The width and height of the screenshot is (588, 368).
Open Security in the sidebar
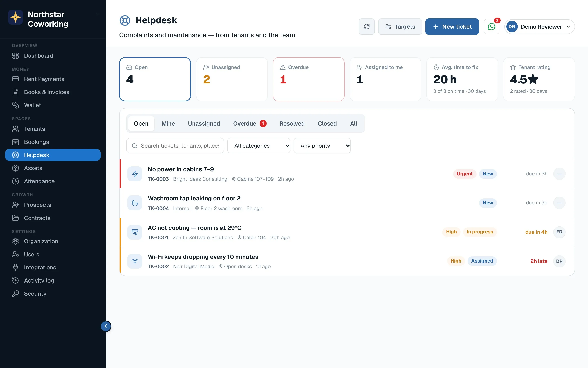point(53,294)
